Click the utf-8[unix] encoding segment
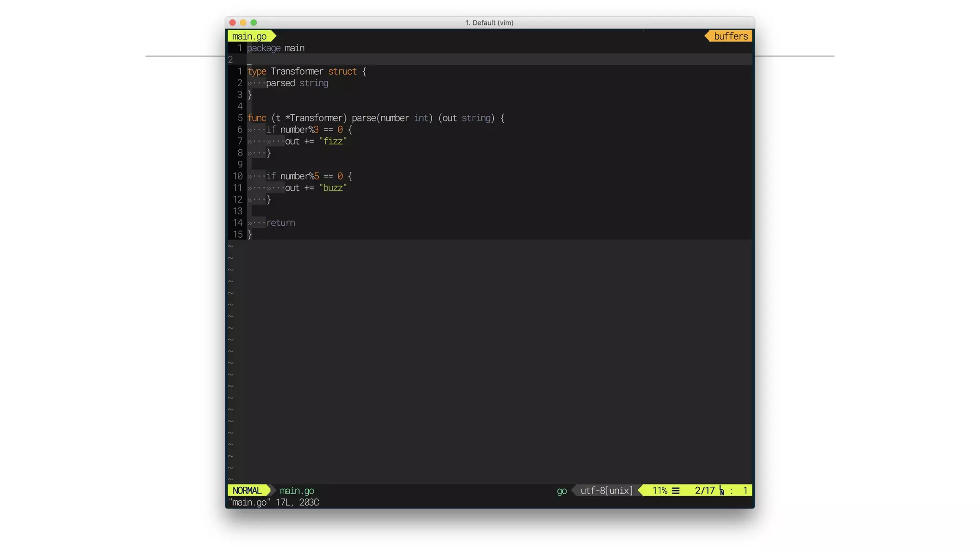This screenshot has height=551, width=980. tap(606, 490)
